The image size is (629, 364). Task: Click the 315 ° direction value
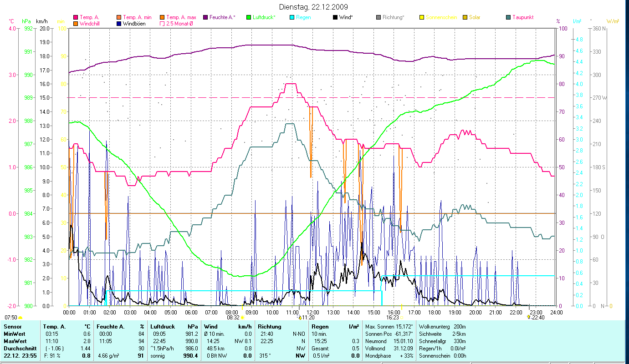pos(266,355)
